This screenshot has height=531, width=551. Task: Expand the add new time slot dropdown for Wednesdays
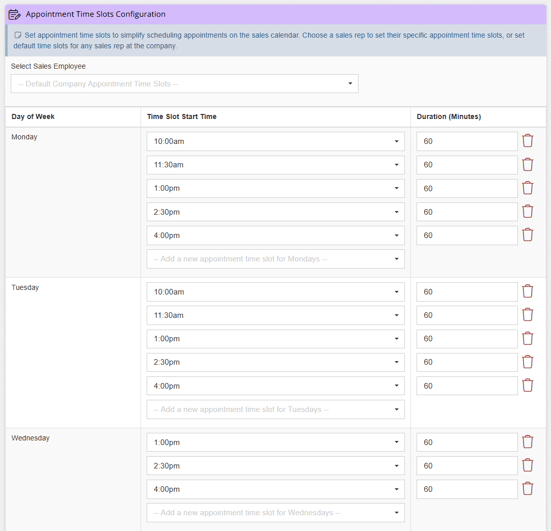[x=276, y=513]
